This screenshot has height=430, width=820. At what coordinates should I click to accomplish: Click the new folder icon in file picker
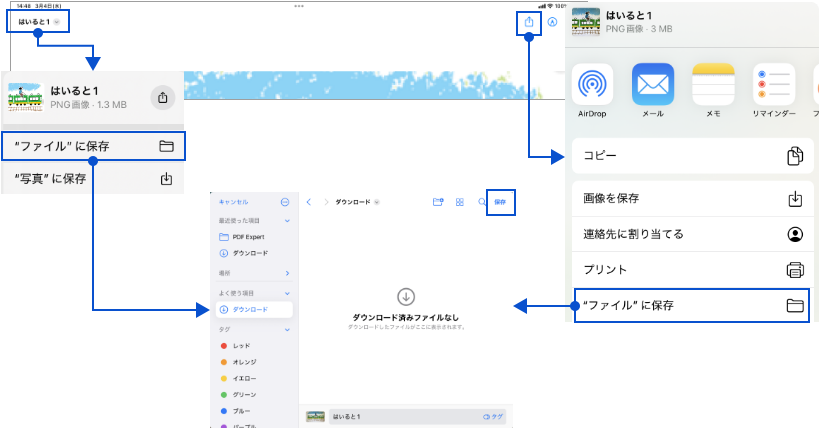[x=438, y=202]
